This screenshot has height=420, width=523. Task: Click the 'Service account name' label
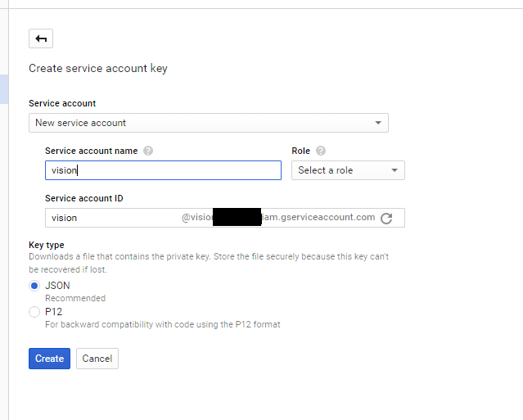click(91, 151)
